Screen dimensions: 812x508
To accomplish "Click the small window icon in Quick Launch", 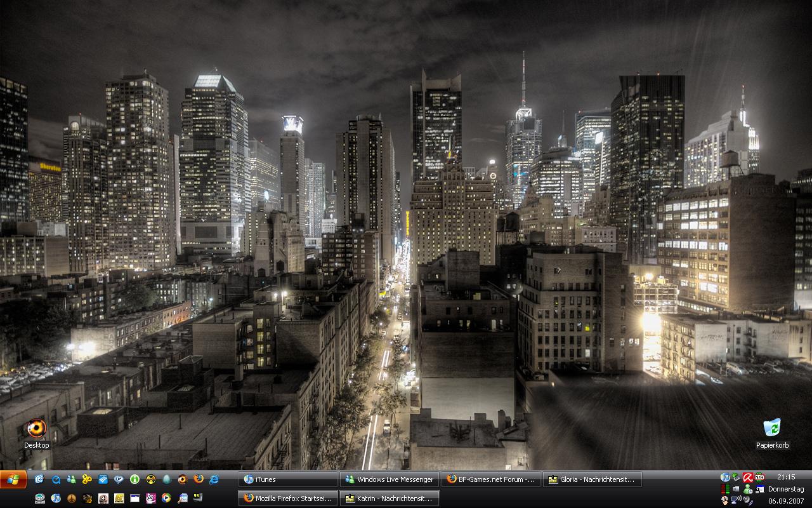I will pos(134,498).
